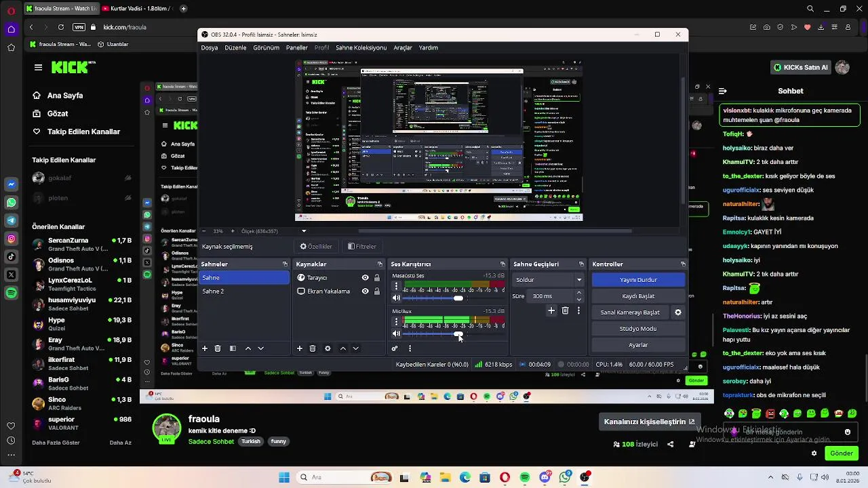The width and height of the screenshot is (868, 488).
Task: Move scene down in Sahneler panel
Action: click(260, 348)
